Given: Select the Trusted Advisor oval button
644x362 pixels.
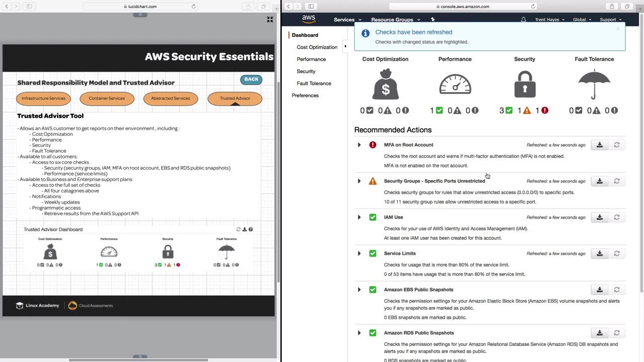Looking at the screenshot, I should 235,99.
